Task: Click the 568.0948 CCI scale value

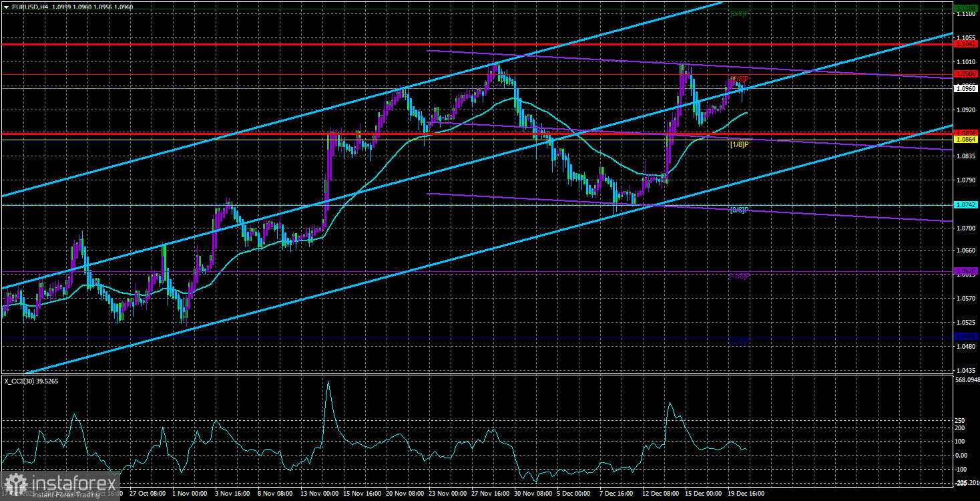Action: pos(967,381)
